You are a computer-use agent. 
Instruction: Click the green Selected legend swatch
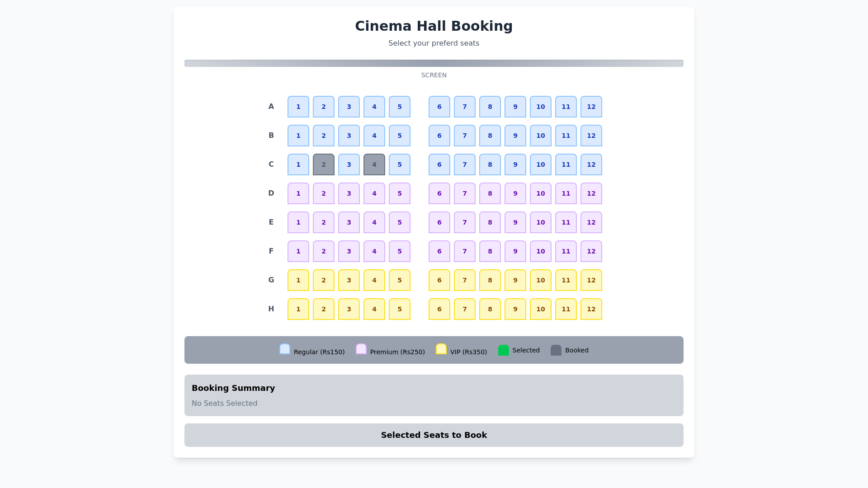pyautogui.click(x=504, y=350)
